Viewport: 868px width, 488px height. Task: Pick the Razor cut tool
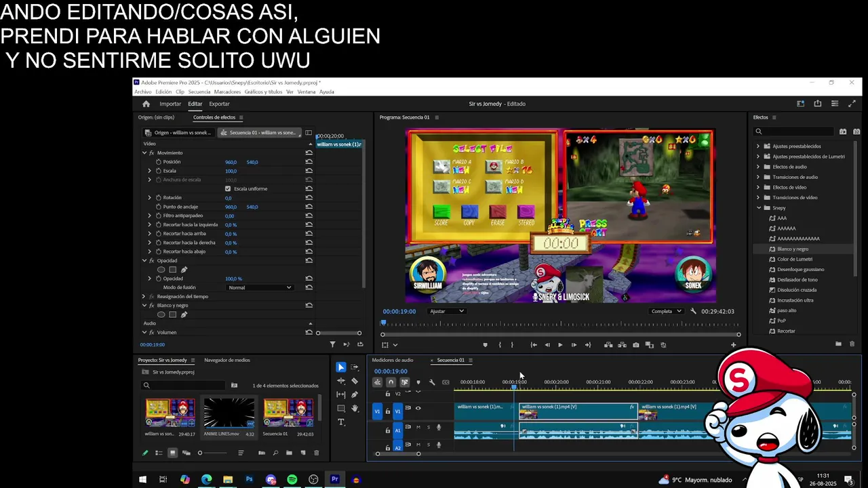[x=355, y=381]
